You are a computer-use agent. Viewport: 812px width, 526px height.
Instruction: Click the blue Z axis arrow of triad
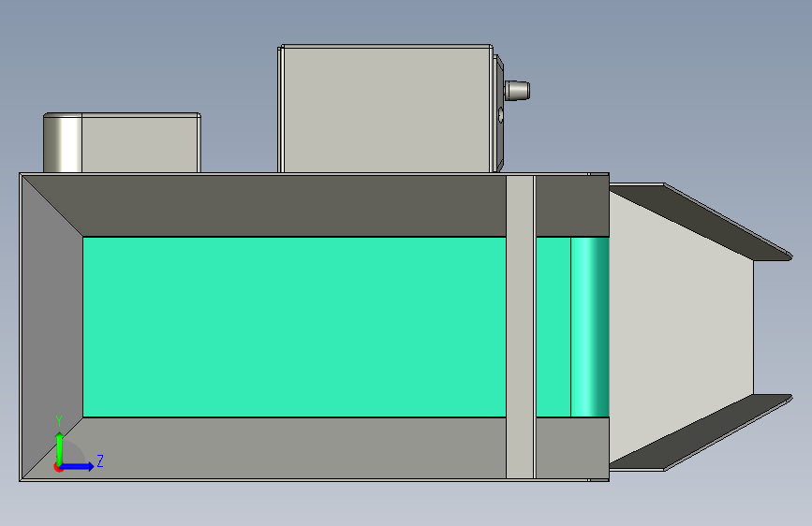coord(79,466)
